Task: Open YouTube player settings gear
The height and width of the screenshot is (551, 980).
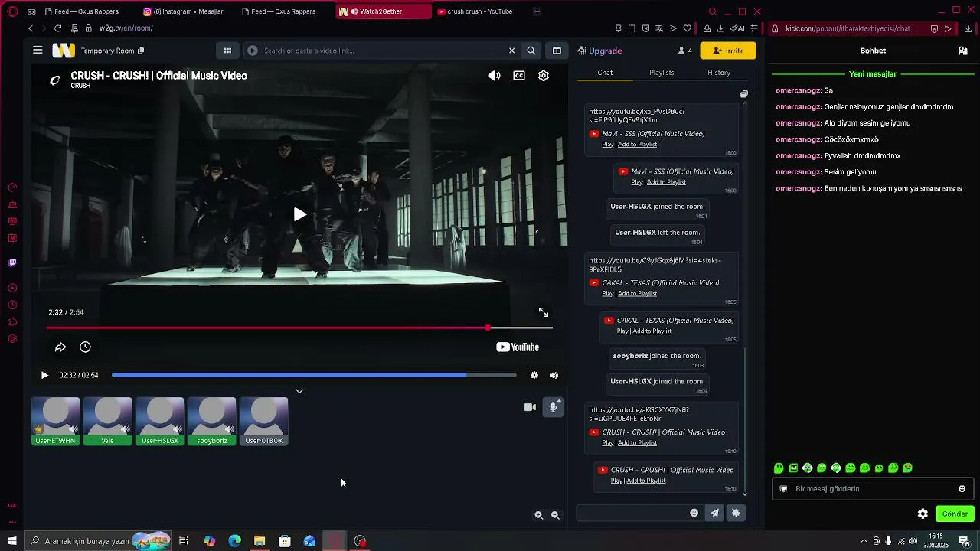Action: [x=544, y=76]
